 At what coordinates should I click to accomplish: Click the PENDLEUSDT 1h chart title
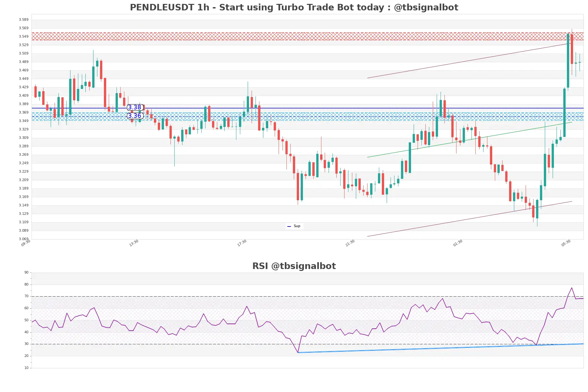(x=294, y=7)
